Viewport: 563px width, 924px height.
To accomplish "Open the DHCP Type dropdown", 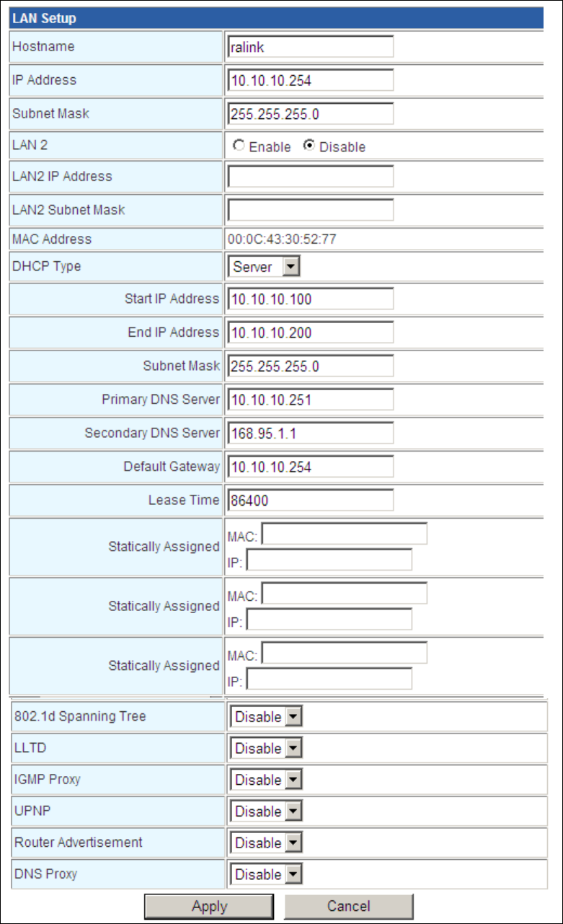I will [264, 267].
